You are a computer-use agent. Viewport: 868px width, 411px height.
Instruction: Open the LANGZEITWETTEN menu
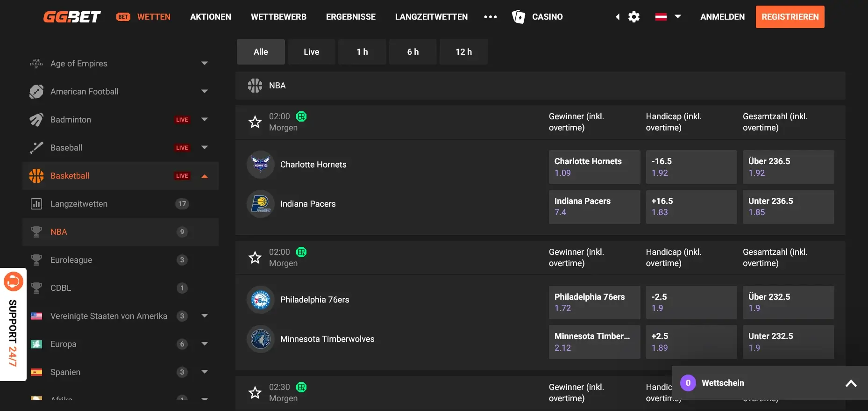[x=431, y=17]
